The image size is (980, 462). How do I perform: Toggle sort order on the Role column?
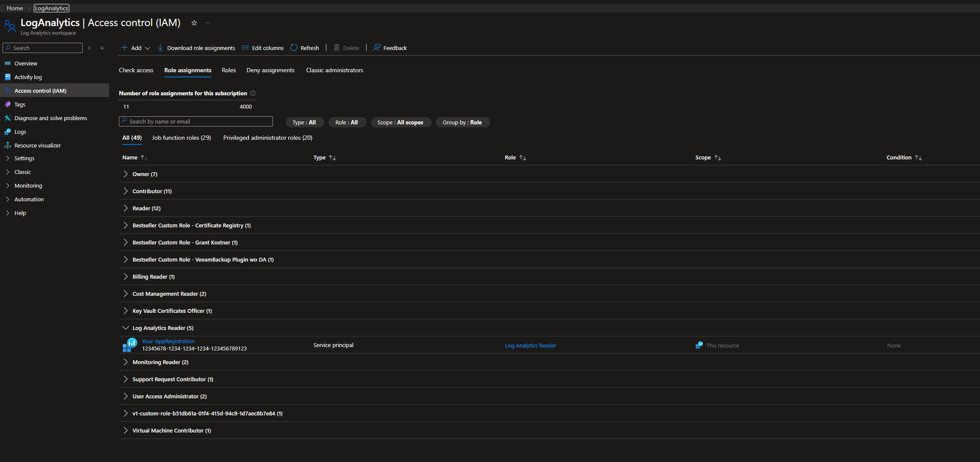pyautogui.click(x=522, y=157)
